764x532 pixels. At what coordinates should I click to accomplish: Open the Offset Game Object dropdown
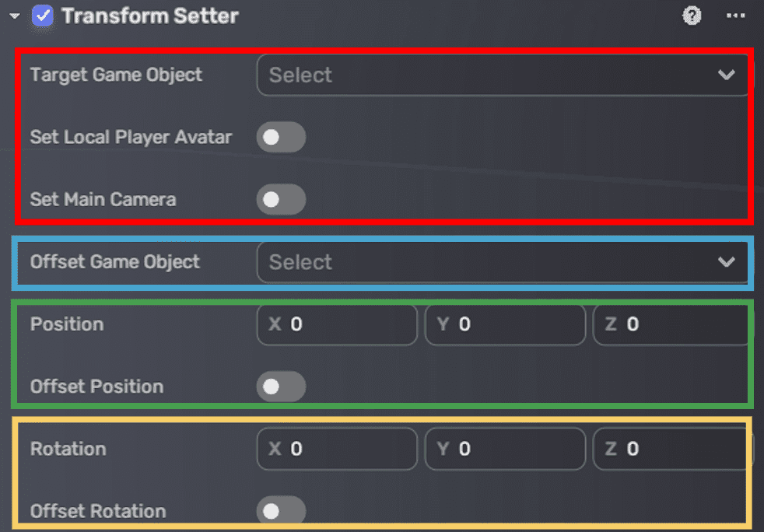point(502,262)
